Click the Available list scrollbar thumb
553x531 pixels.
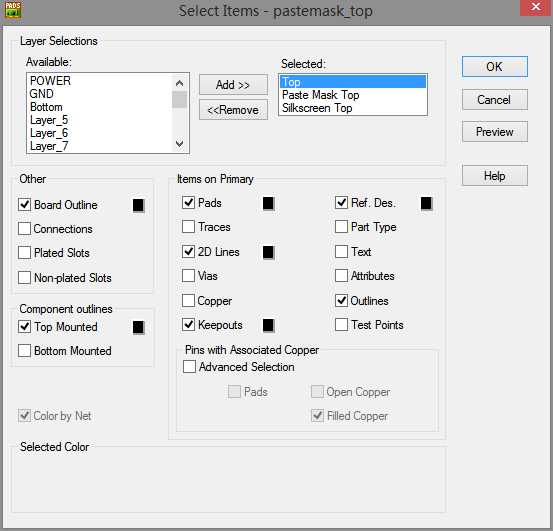point(180,99)
